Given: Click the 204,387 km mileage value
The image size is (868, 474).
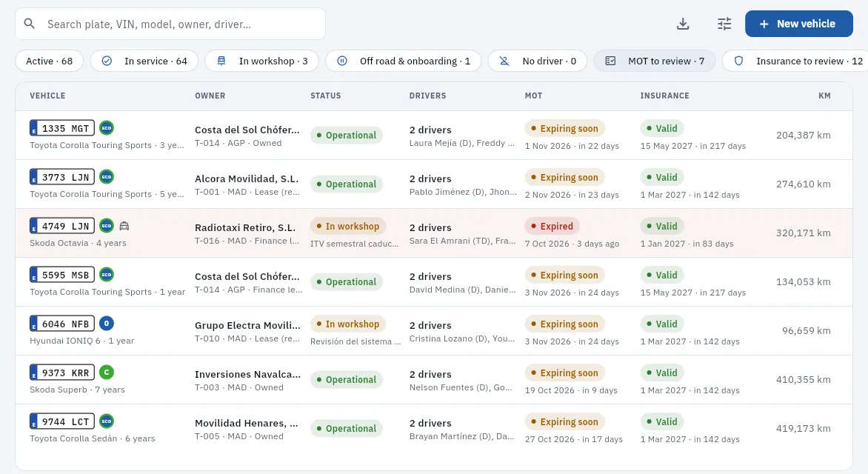Looking at the screenshot, I should point(804,135).
